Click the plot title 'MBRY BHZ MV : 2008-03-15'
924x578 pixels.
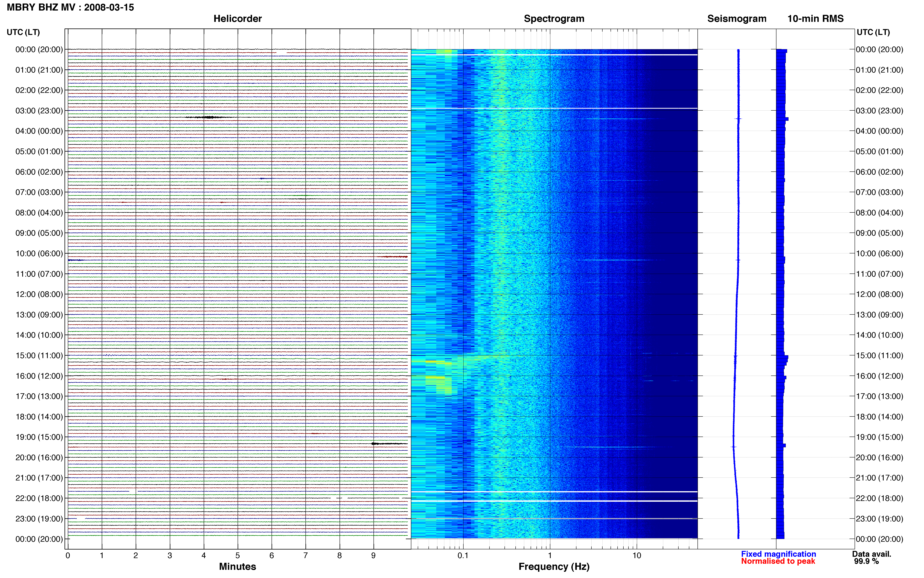point(70,7)
